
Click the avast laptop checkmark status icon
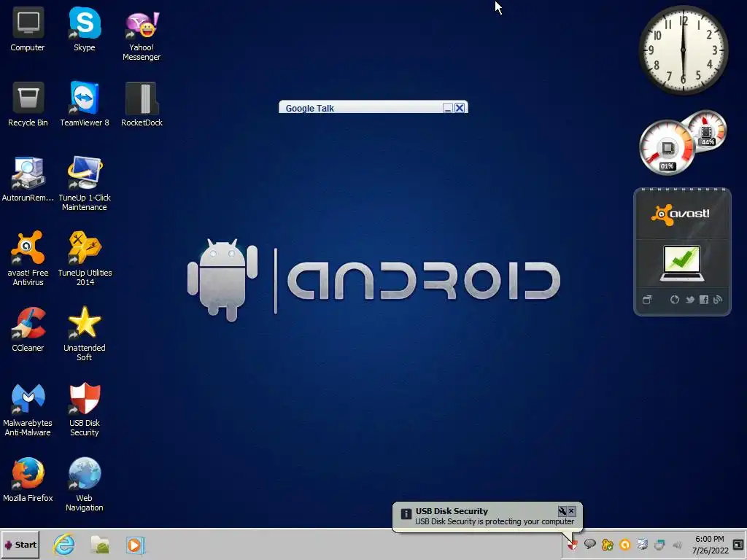click(x=682, y=262)
